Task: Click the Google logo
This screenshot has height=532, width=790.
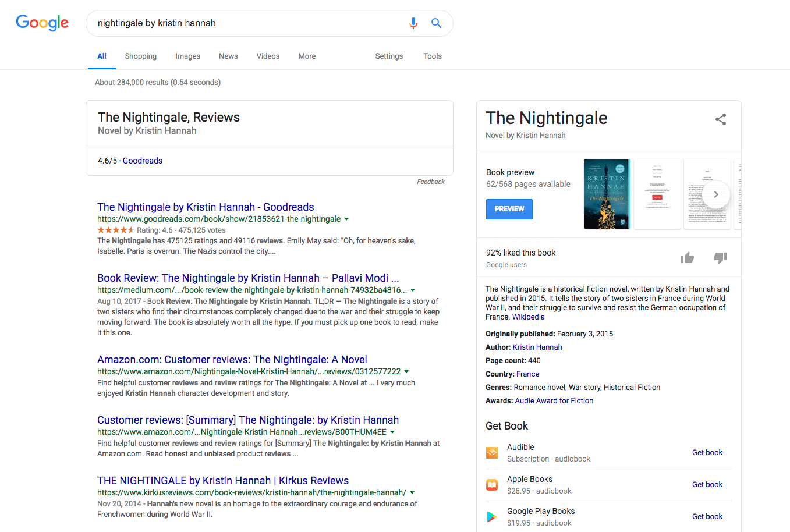Action: (42, 23)
